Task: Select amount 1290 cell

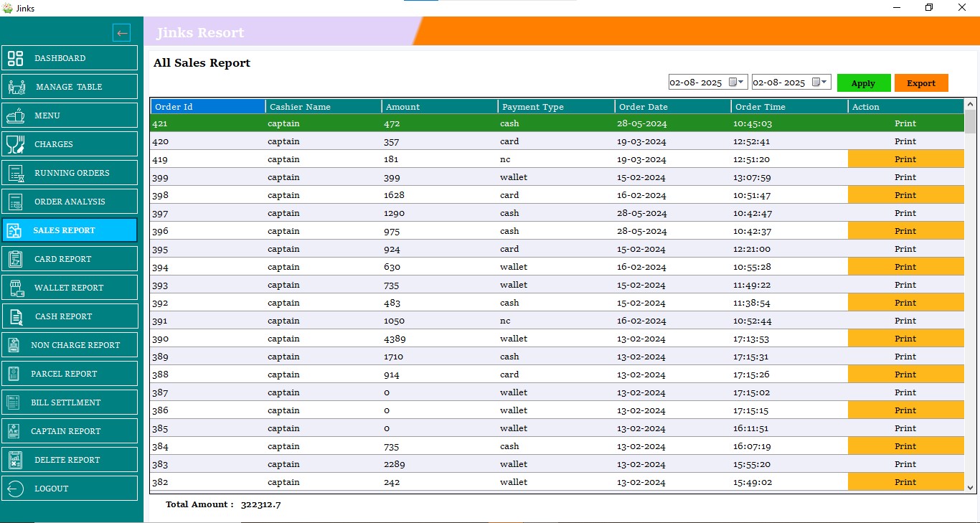Action: [440, 213]
